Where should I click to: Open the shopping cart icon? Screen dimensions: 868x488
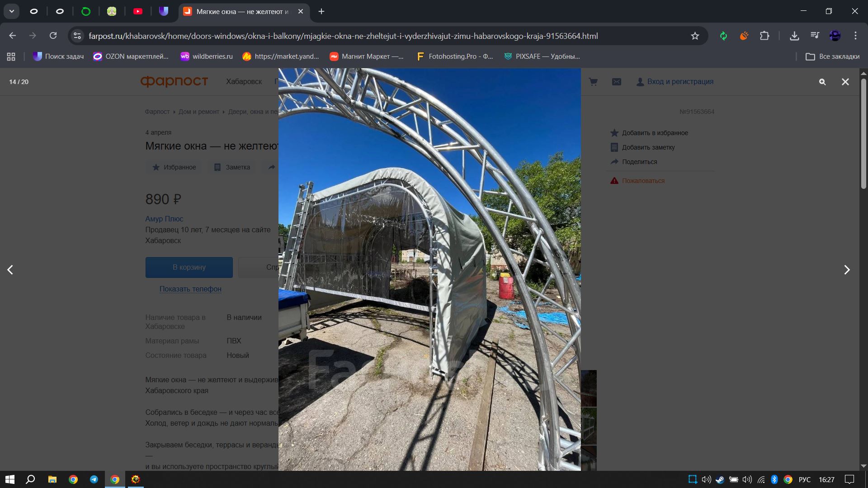593,82
